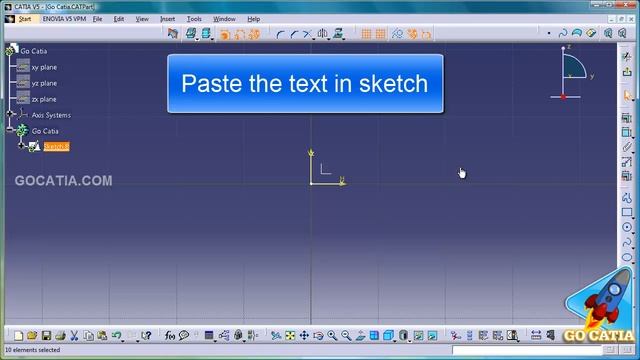The image size is (640, 360).
Task: Open the Edit menu
Action: tap(119, 19)
